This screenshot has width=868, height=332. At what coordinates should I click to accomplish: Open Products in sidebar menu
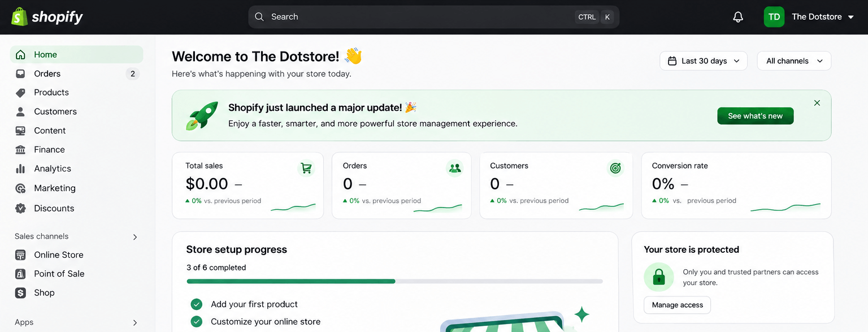tap(77, 93)
